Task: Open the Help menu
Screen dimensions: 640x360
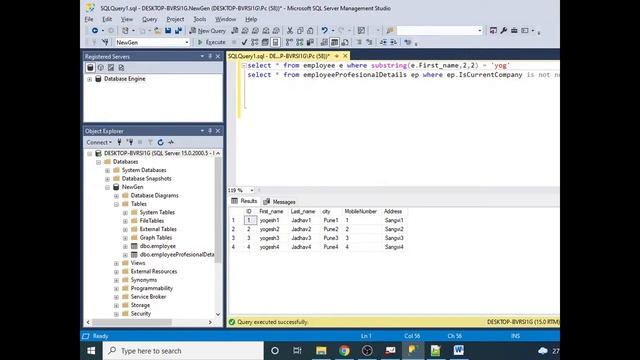Action: coord(251,19)
